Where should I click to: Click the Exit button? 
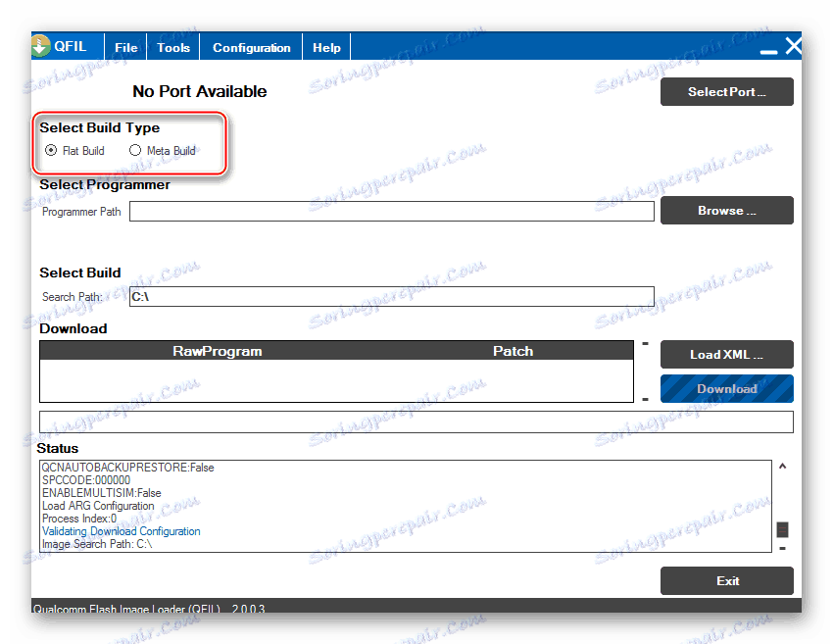[727, 580]
